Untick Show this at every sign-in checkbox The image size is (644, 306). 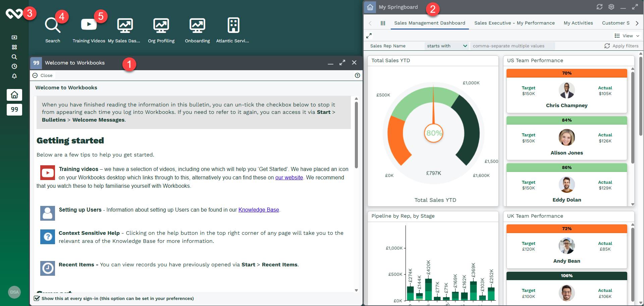[37, 298]
